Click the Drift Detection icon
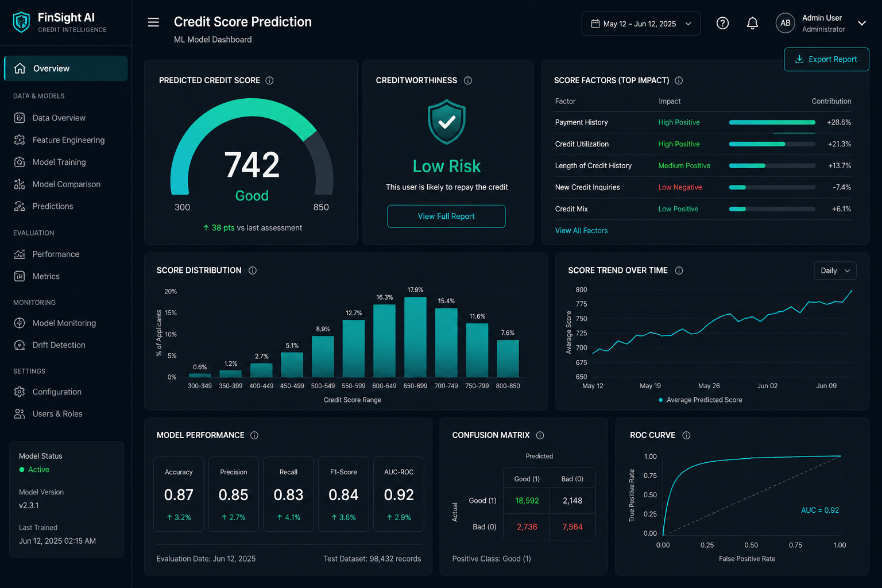Screen dimensions: 882x588 pyautogui.click(x=20, y=345)
